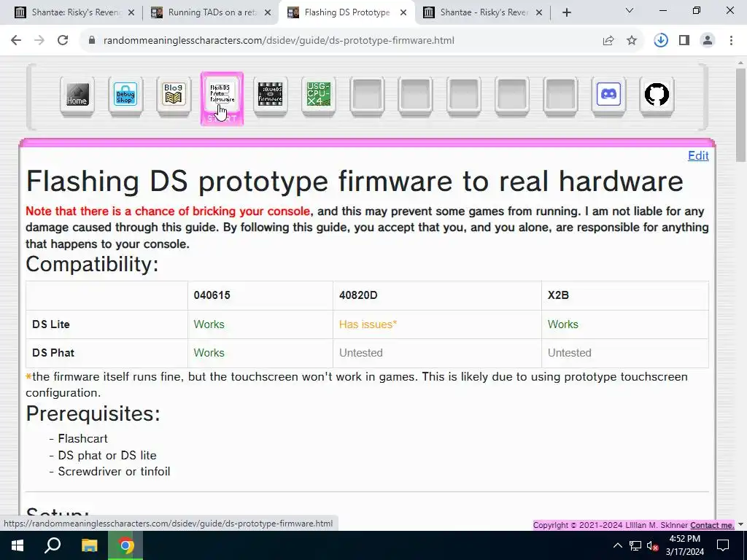Click scrollbar down arrow
This screenshot has width=747, height=560.
(x=740, y=524)
